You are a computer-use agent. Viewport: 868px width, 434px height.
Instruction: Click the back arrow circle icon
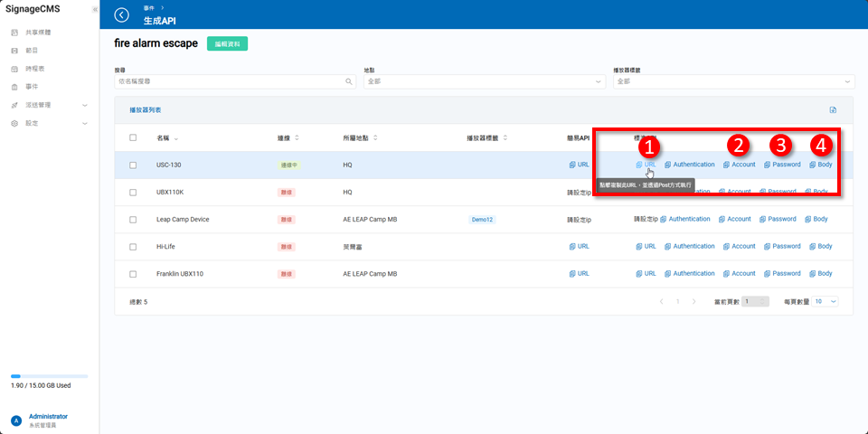click(x=122, y=14)
